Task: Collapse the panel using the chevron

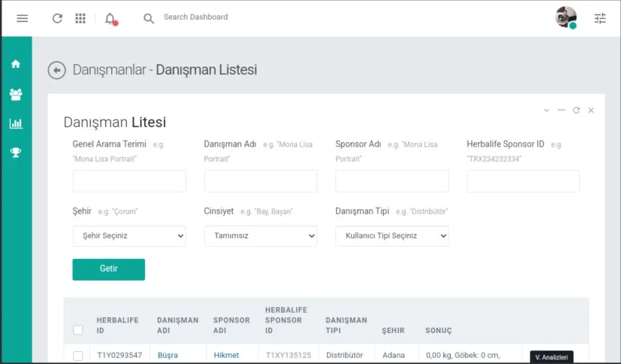Action: point(546,110)
